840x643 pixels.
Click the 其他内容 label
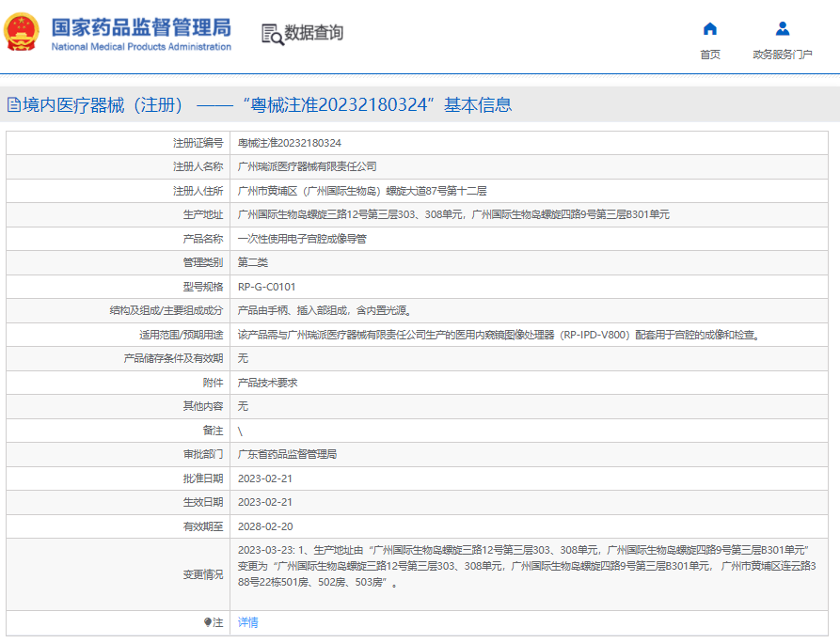pos(203,406)
